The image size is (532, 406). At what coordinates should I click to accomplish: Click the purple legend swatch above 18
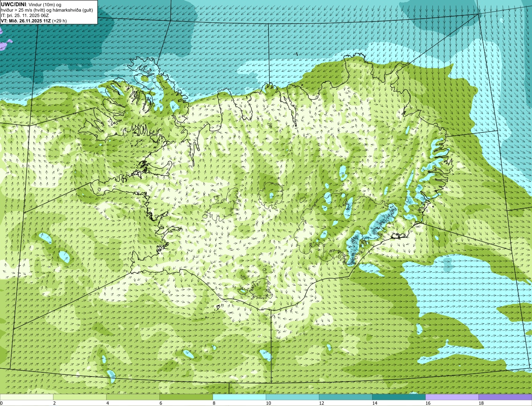click(x=505, y=397)
